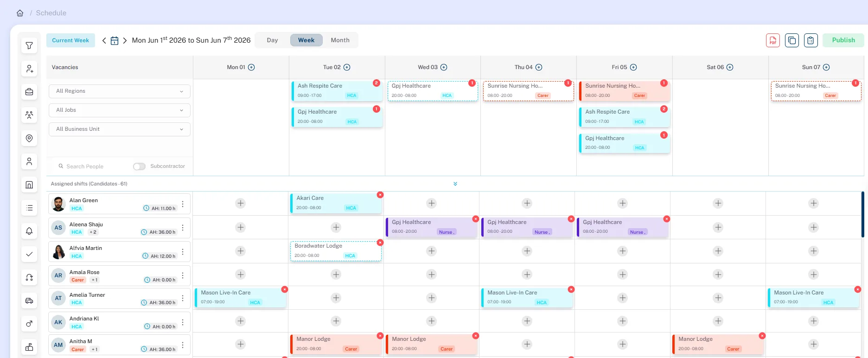Open Anitha M's Saturday Manor Lodge shift
Screen dimensions: 868x358
point(718,344)
